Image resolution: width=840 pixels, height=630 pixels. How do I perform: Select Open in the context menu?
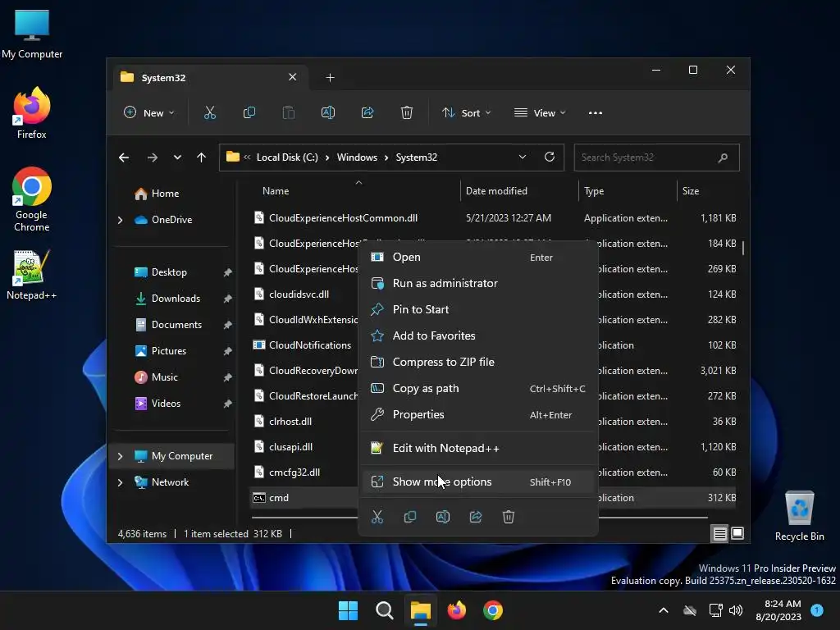478,257
